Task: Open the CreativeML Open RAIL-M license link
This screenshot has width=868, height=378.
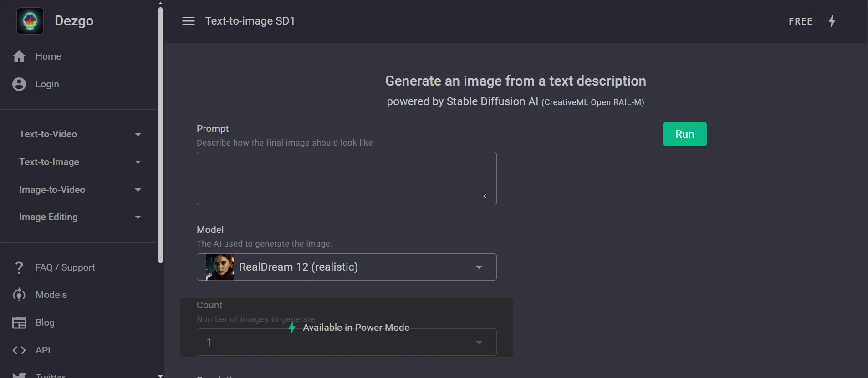Action: click(593, 102)
